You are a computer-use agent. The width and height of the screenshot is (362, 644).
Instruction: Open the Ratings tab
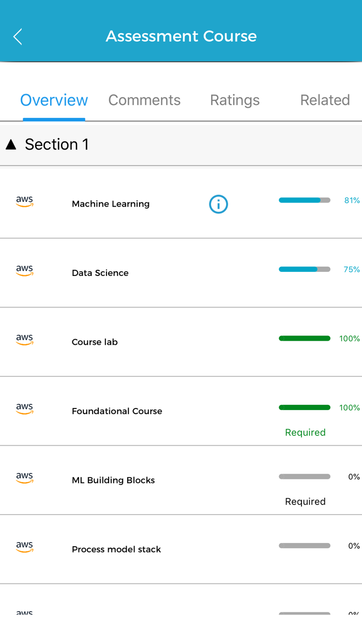pyautogui.click(x=235, y=100)
